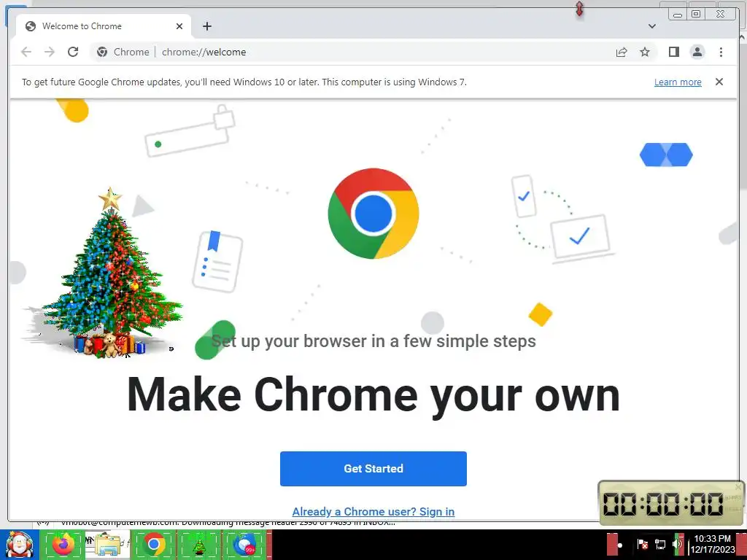Viewport: 747px width, 560px height.
Task: Select the Welcome to Chrome tab
Action: (104, 26)
